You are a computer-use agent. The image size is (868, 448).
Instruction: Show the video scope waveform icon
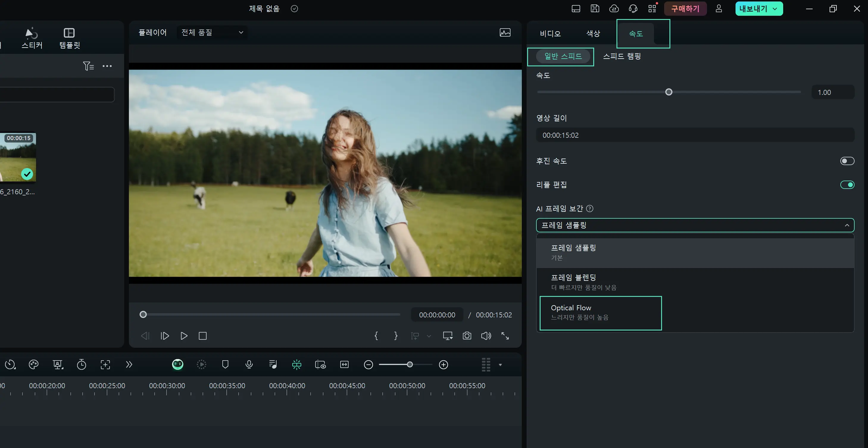(x=505, y=32)
